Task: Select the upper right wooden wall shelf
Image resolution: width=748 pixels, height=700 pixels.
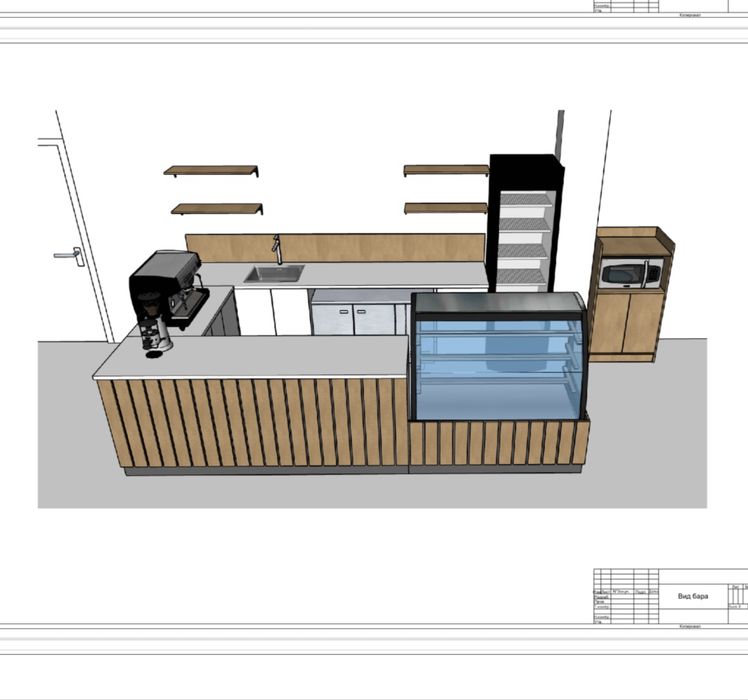Action: click(447, 170)
